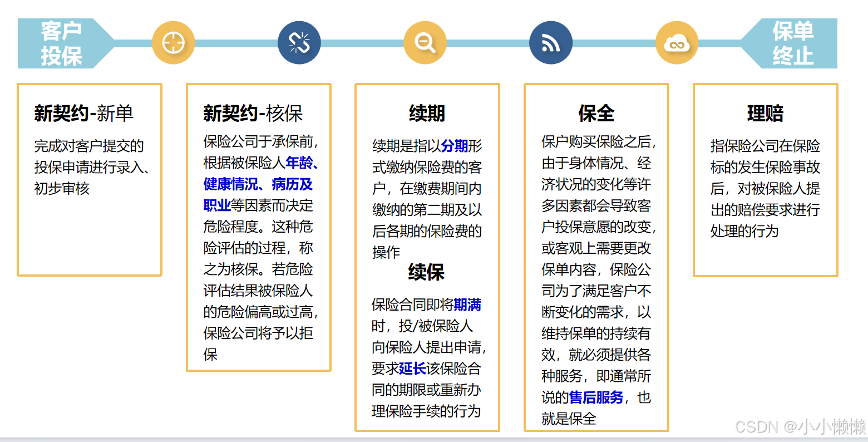Click the line 指保险公司在保险
This screenshot has height=442, width=868.
click(x=765, y=146)
